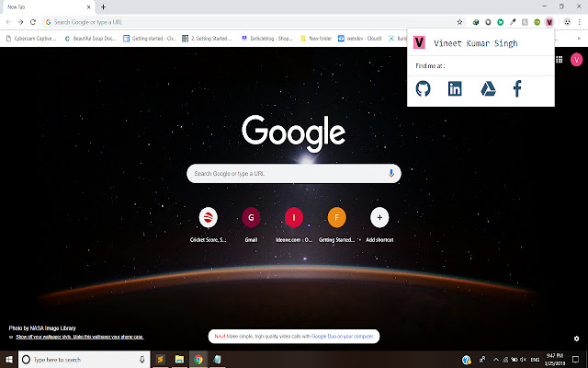Open the webdev - Cloud9 bookmark

point(360,39)
